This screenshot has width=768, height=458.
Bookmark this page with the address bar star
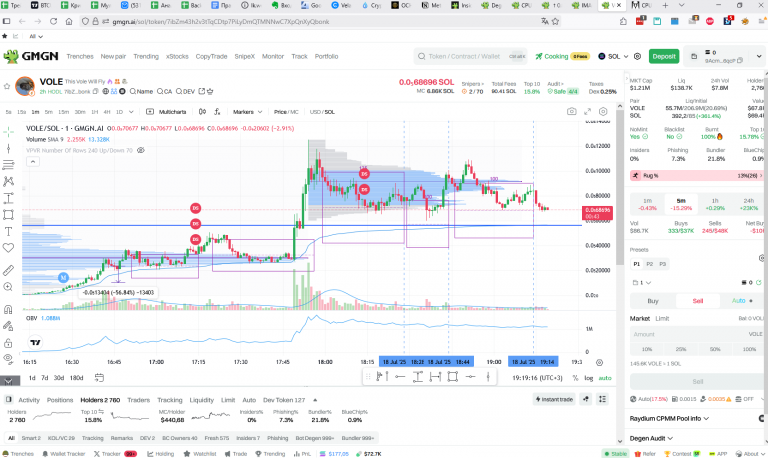(555, 22)
